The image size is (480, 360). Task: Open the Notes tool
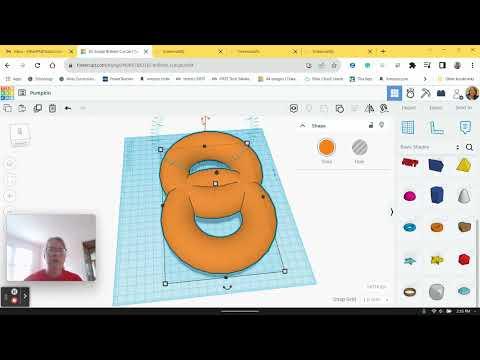coord(465,127)
